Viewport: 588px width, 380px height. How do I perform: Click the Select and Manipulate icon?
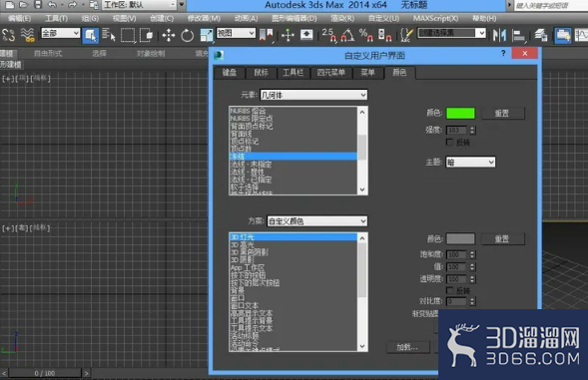tap(288, 35)
